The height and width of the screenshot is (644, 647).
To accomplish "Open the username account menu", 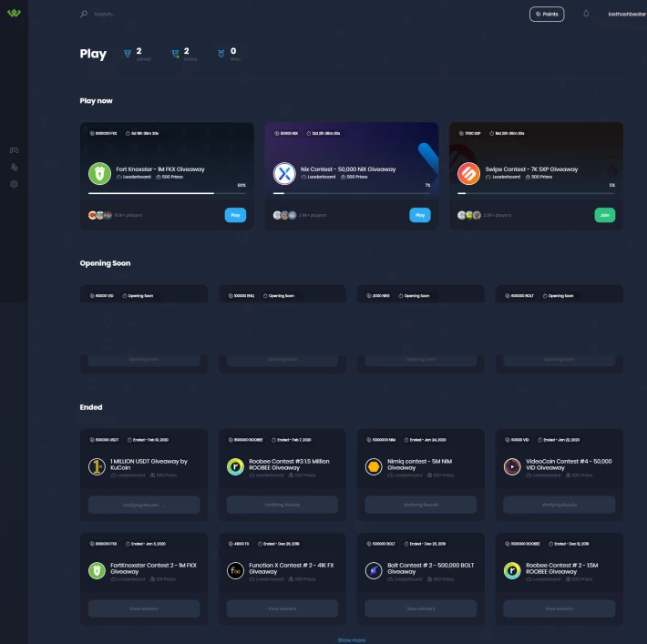I will tap(627, 14).
